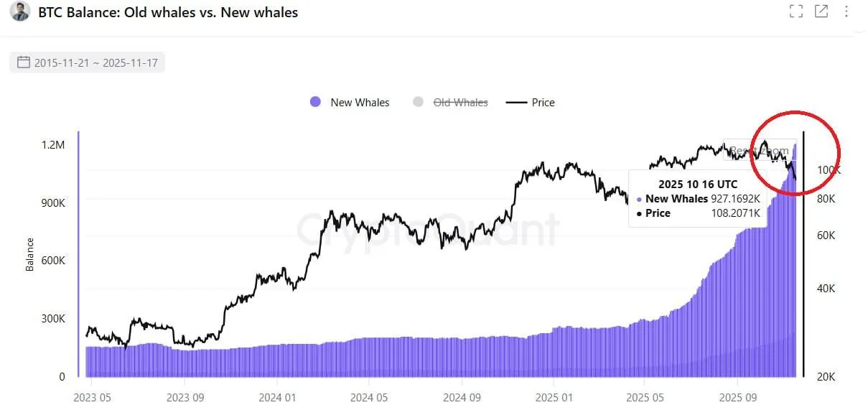Click the gray Old Whales legend dot
Image resolution: width=868 pixels, height=410 pixels.
coord(419,102)
